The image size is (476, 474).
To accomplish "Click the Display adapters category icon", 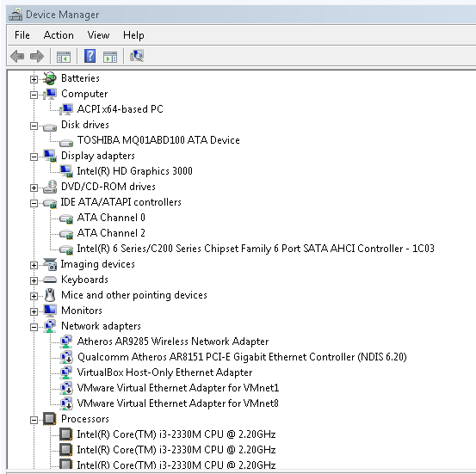I will click(x=50, y=156).
